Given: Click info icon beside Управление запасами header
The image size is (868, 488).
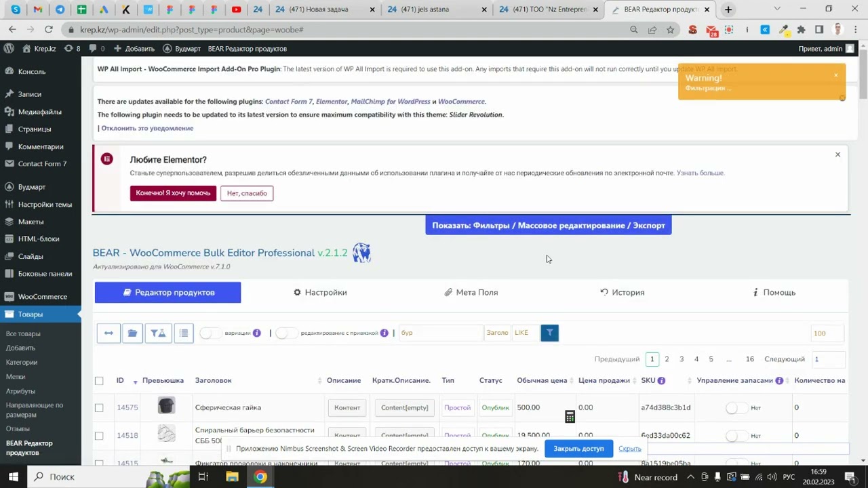Looking at the screenshot, I should pyautogui.click(x=779, y=380).
